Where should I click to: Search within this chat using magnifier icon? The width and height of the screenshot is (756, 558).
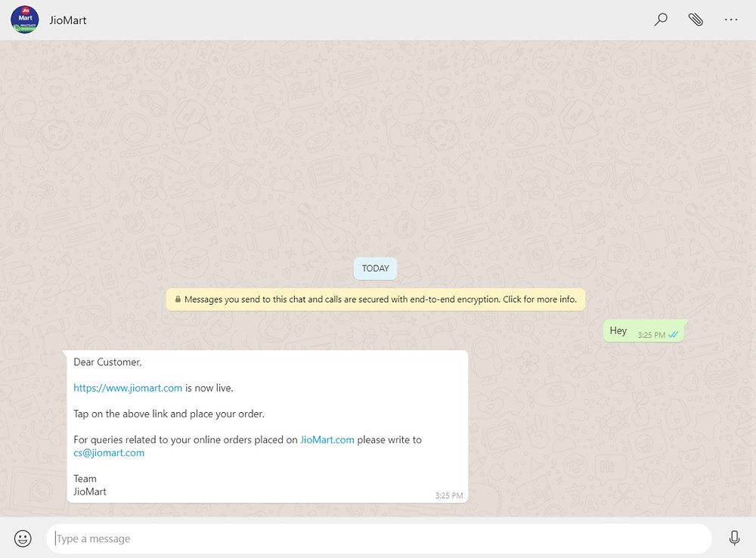661,20
